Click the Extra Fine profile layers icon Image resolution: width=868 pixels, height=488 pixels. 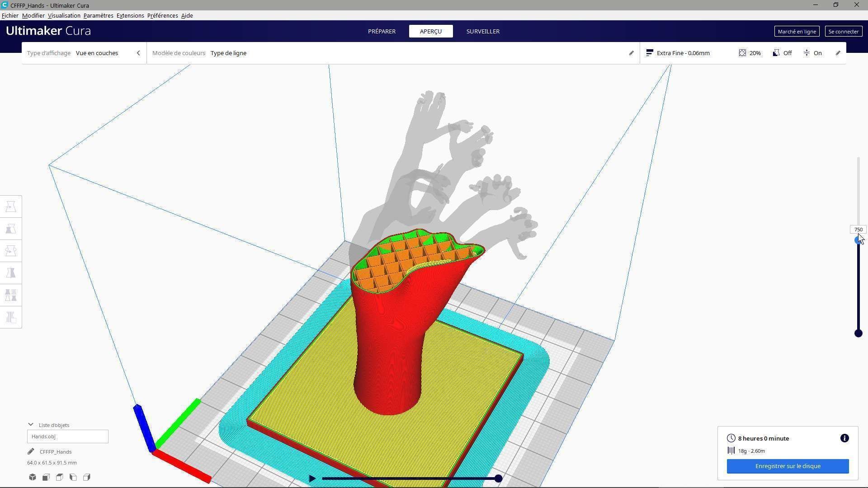tap(650, 53)
